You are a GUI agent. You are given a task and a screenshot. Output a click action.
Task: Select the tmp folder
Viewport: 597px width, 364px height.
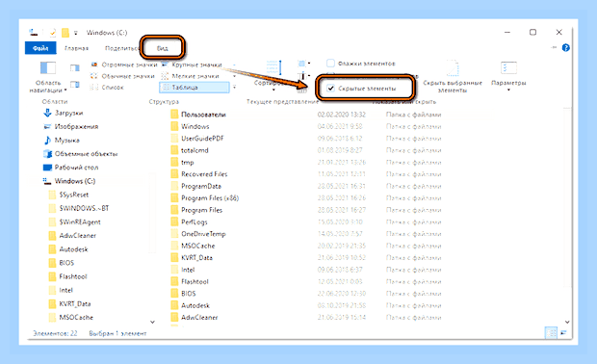click(188, 162)
